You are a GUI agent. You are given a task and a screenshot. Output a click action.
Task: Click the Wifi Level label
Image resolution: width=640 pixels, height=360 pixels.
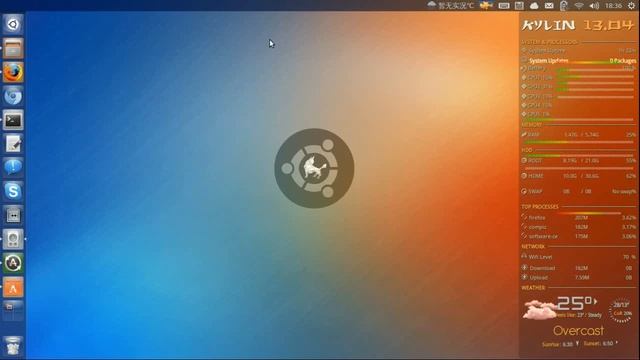[540, 257]
